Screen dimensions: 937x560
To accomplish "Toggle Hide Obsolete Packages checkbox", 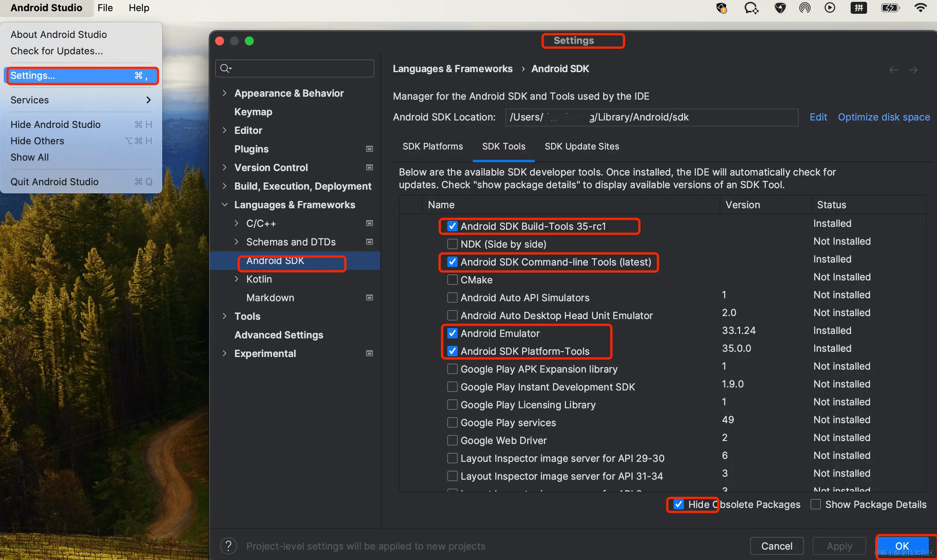I will pyautogui.click(x=678, y=504).
